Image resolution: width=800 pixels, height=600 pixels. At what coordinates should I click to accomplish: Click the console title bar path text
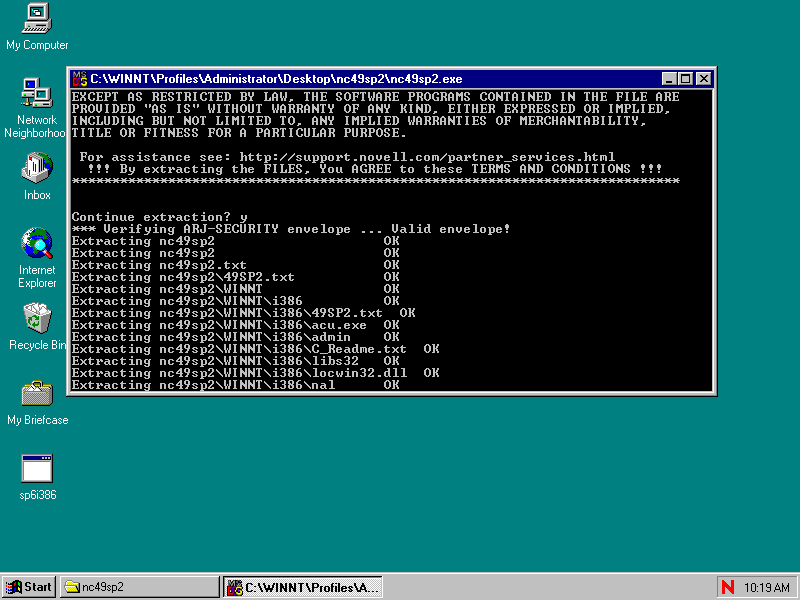coord(276,79)
